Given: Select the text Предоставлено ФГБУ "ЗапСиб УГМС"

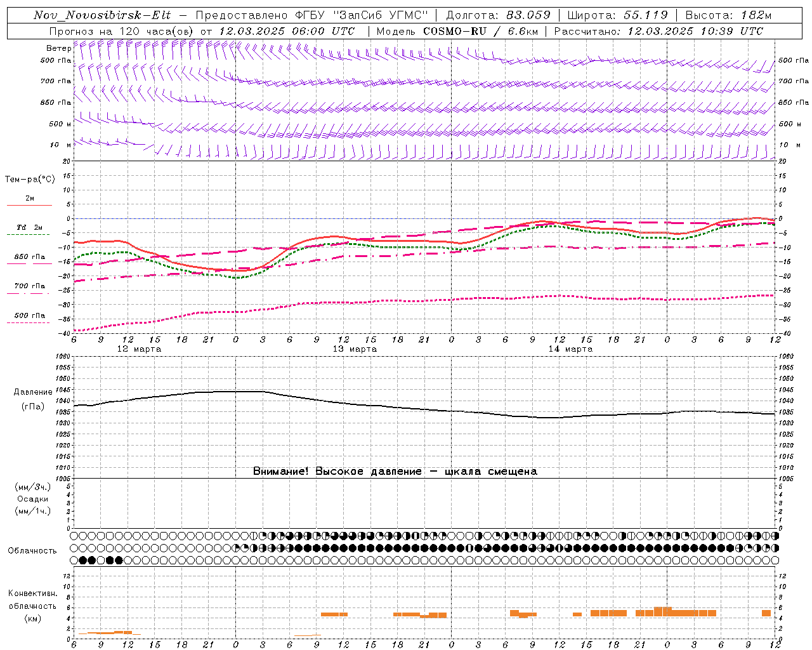Looking at the screenshot, I should pyautogui.click(x=312, y=15).
